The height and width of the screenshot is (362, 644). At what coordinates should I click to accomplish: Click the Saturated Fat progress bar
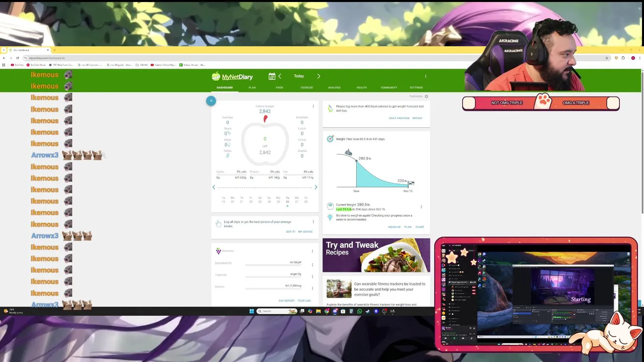coord(273,264)
